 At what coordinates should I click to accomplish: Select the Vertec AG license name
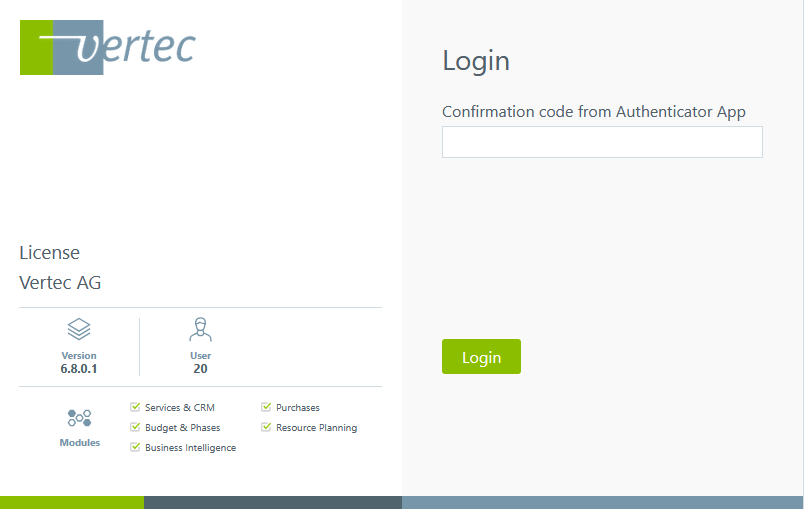(x=60, y=283)
